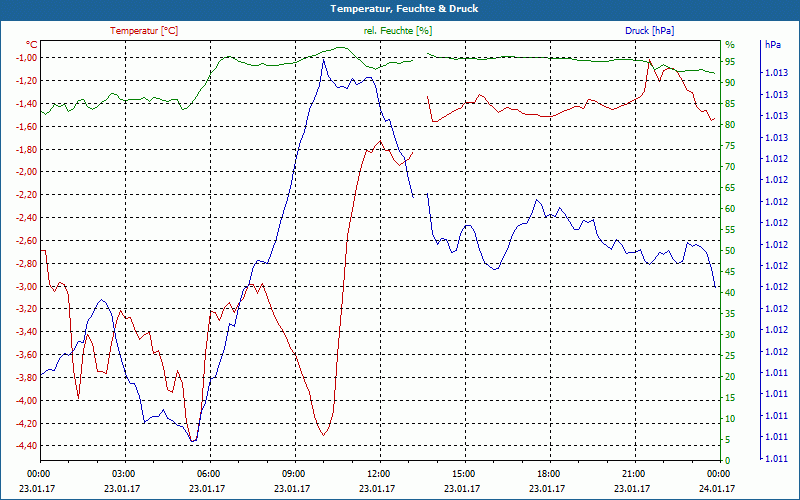Click the "50" humidity axis value
800x500 pixels.
coord(730,251)
